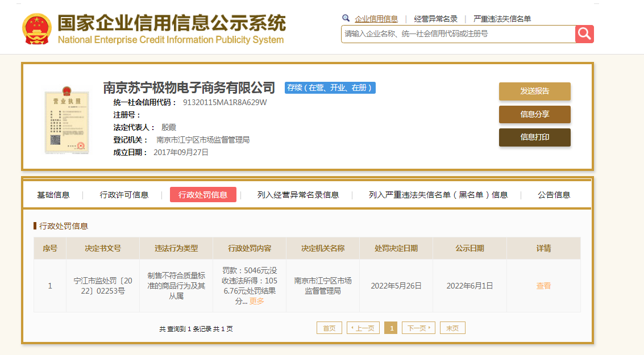Click the 信息分享 button
644x355 pixels.
click(535, 114)
